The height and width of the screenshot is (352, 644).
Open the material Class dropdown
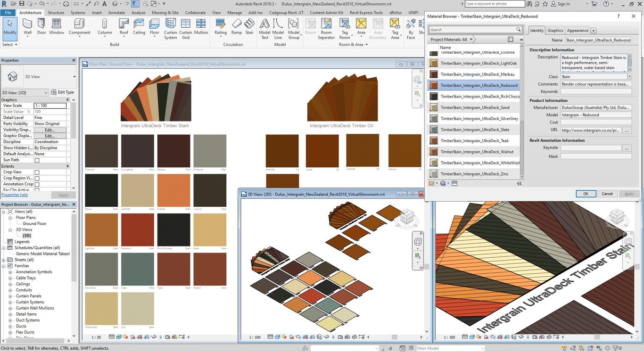pyautogui.click(x=629, y=77)
